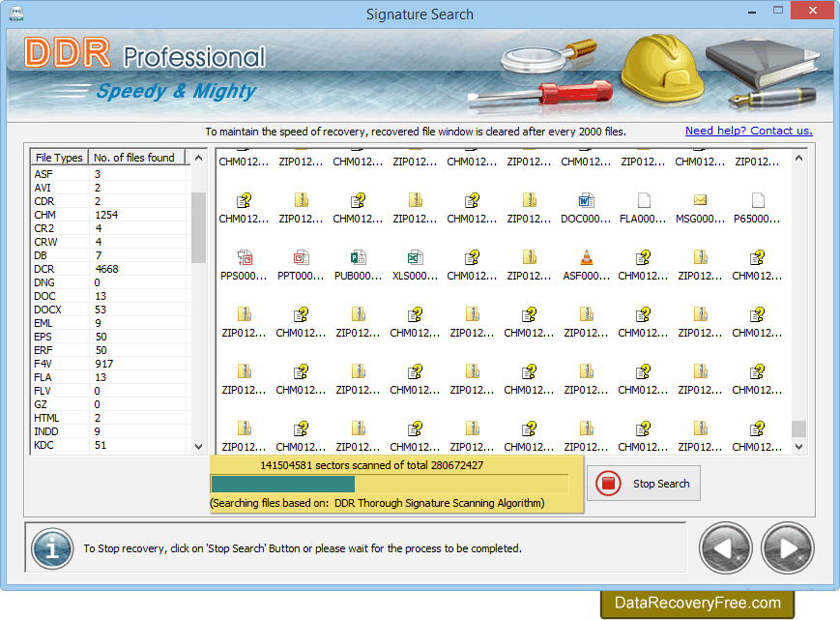Click the 4668 count for DCR
840x620 pixels.
[x=106, y=269]
